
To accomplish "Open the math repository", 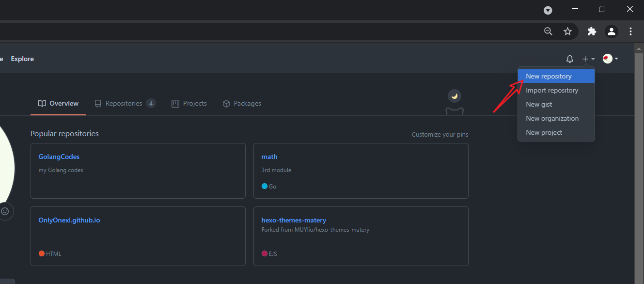I will (269, 157).
